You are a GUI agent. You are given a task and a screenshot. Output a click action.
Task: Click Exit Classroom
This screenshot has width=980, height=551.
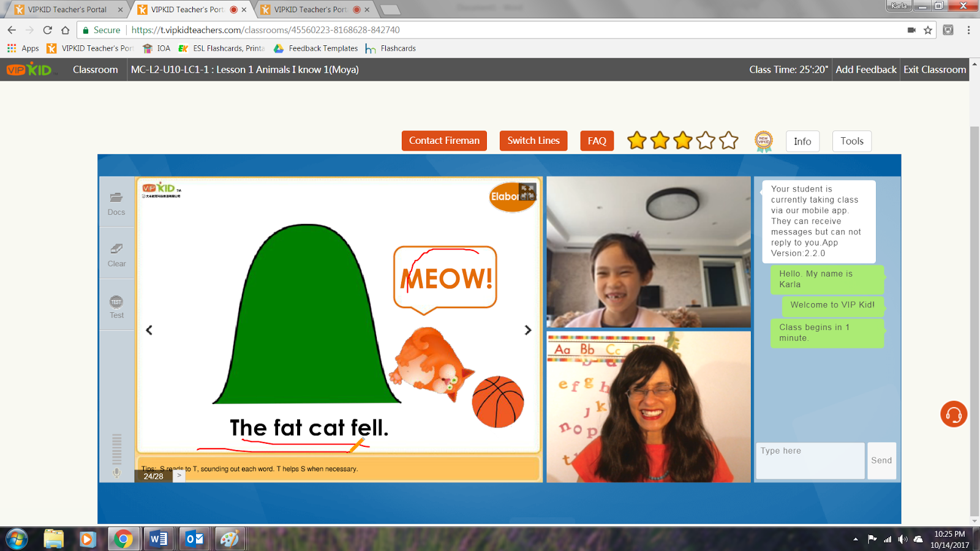point(935,70)
